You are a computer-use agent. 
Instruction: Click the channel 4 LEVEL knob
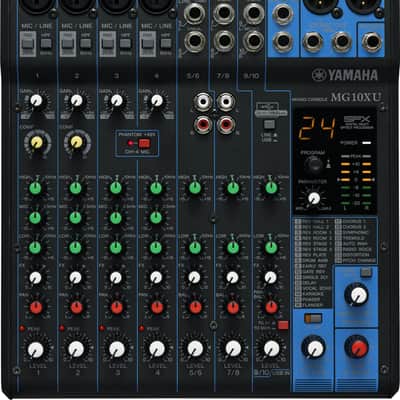click(x=157, y=349)
